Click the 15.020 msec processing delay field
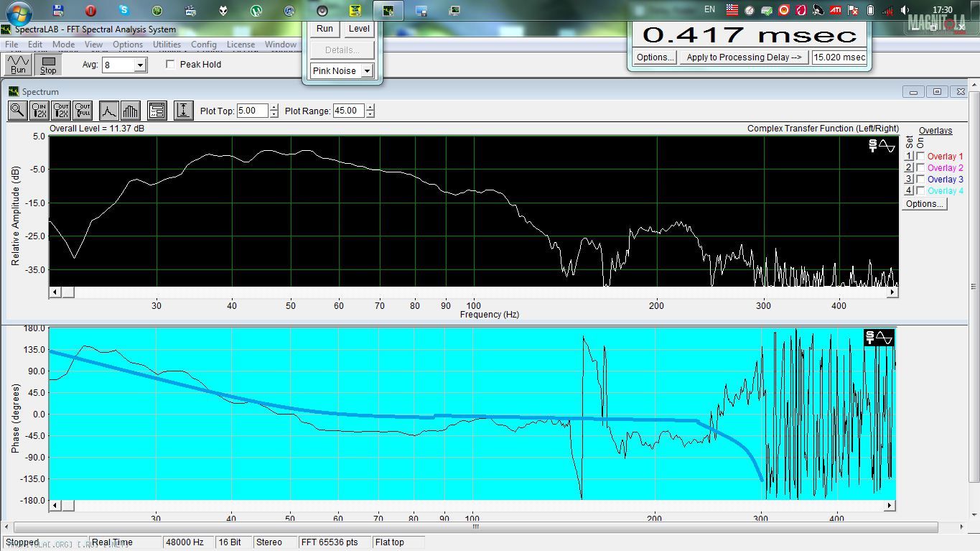The height and width of the screenshot is (551, 980). (839, 57)
